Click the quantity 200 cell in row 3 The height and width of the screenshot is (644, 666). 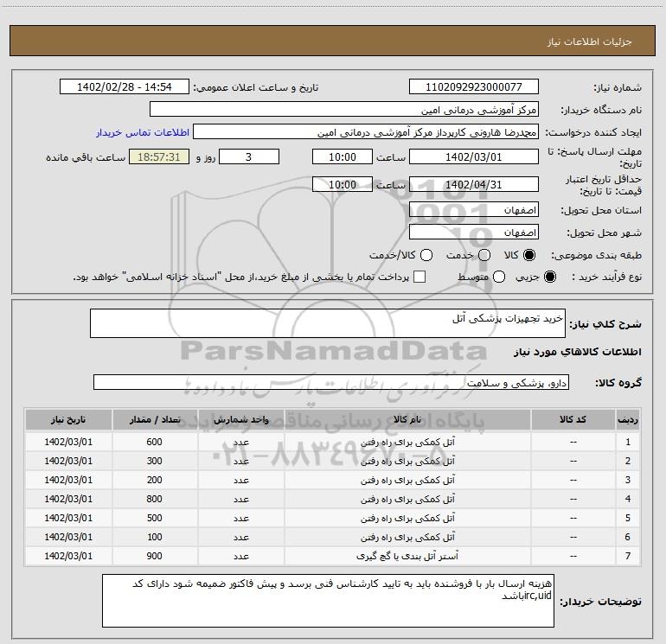tap(155, 480)
